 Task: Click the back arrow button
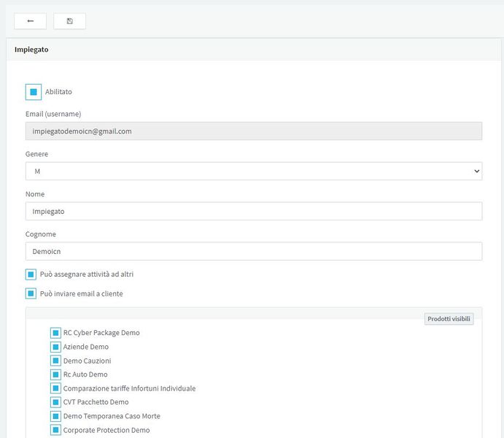30,21
